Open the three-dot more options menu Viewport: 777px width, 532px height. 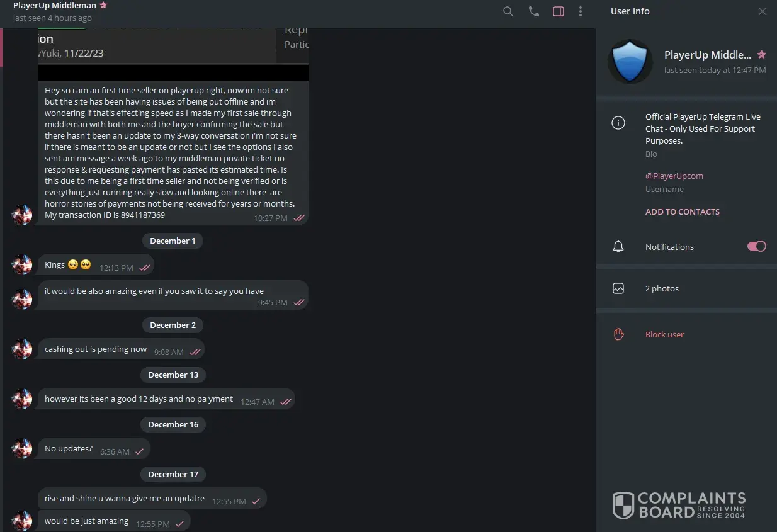581,11
